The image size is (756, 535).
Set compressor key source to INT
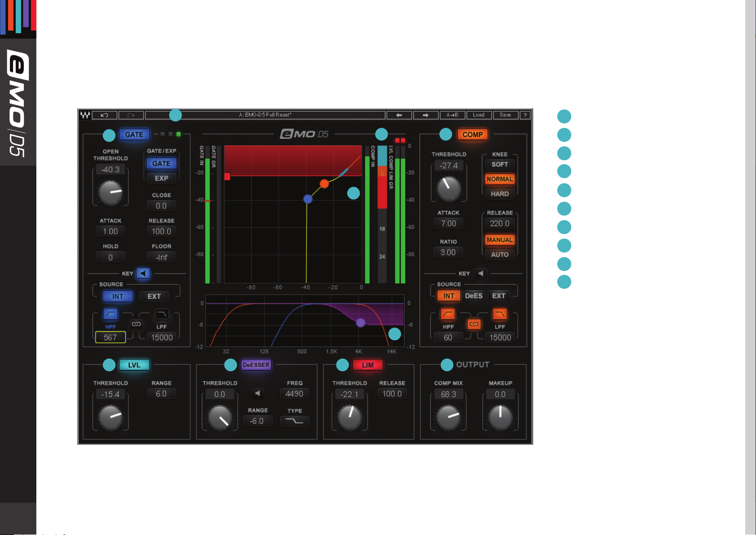pos(449,296)
